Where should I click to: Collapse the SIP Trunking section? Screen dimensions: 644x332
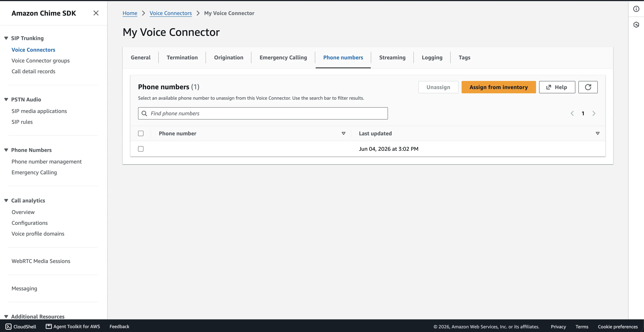(x=6, y=38)
